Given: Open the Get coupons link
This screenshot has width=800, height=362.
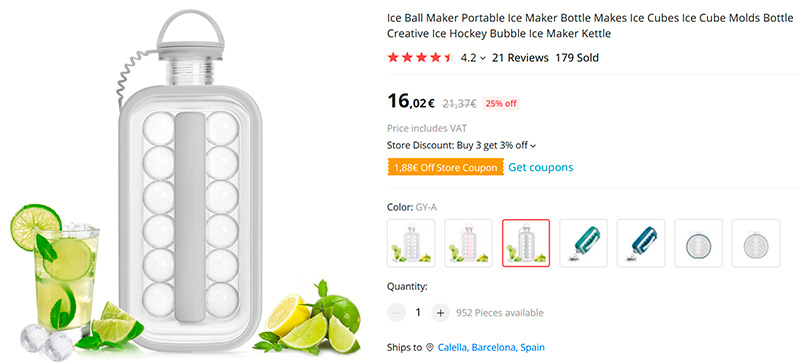Looking at the screenshot, I should [x=541, y=167].
